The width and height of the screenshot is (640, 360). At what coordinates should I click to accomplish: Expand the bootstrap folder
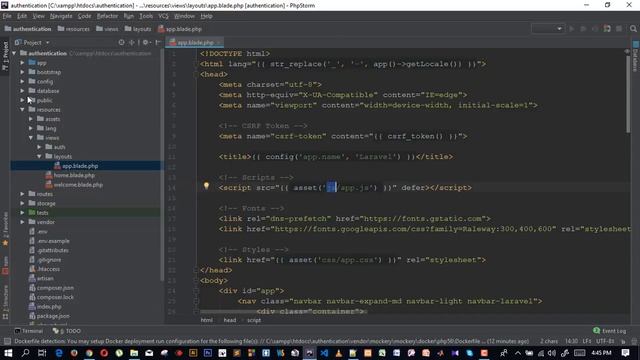(x=22, y=72)
